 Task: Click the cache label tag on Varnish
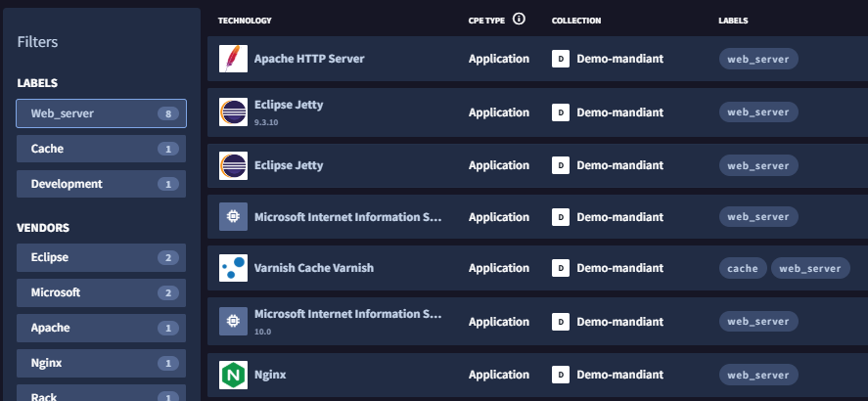pyautogui.click(x=743, y=268)
